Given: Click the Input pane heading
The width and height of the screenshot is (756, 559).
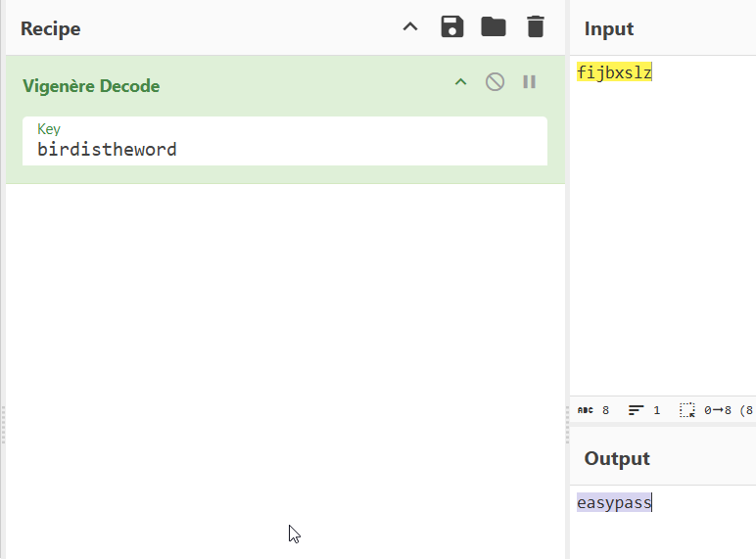Looking at the screenshot, I should coord(609,29).
